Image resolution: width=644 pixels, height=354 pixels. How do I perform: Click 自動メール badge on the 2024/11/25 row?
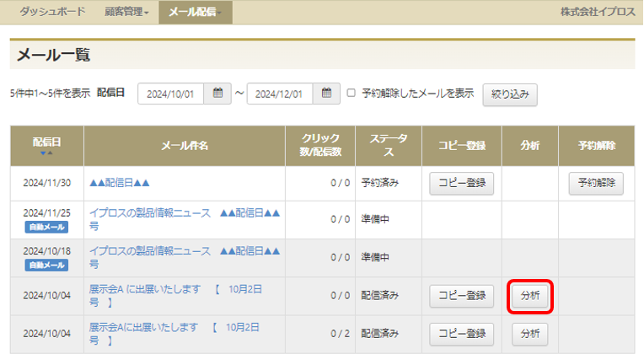(x=46, y=227)
